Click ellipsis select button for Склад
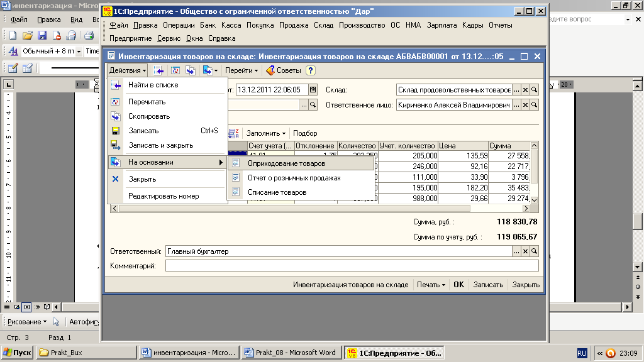 pos(517,90)
